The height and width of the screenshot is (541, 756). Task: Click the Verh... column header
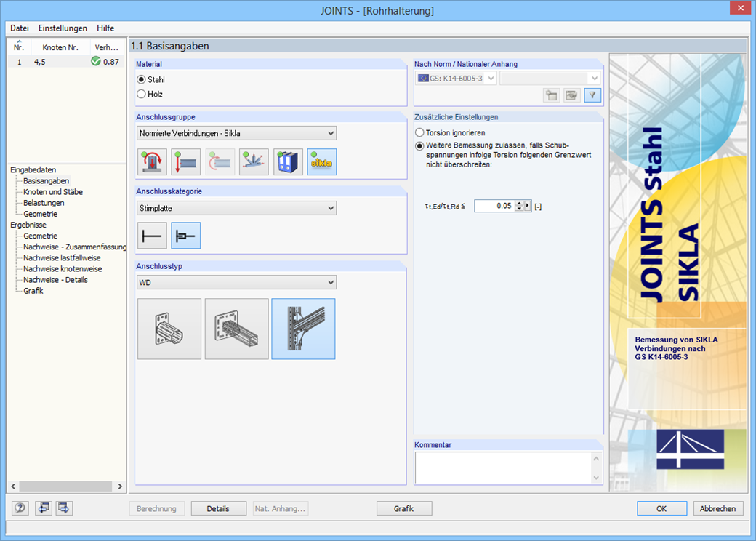107,47
